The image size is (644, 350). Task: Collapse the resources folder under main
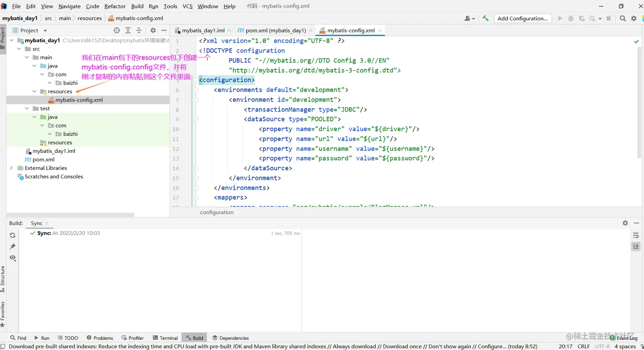34,92
